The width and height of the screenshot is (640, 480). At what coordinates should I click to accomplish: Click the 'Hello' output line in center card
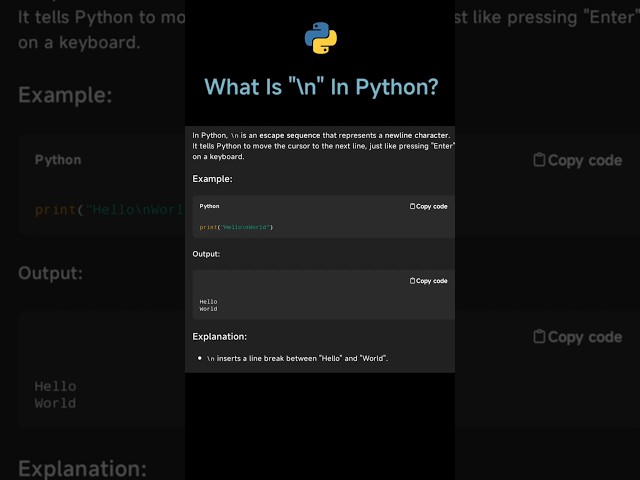coord(208,302)
